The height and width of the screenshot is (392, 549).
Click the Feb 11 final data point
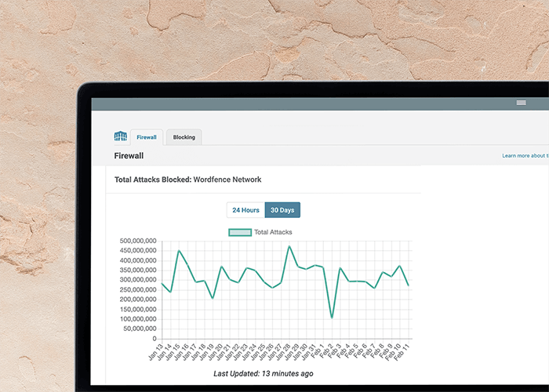tap(408, 285)
